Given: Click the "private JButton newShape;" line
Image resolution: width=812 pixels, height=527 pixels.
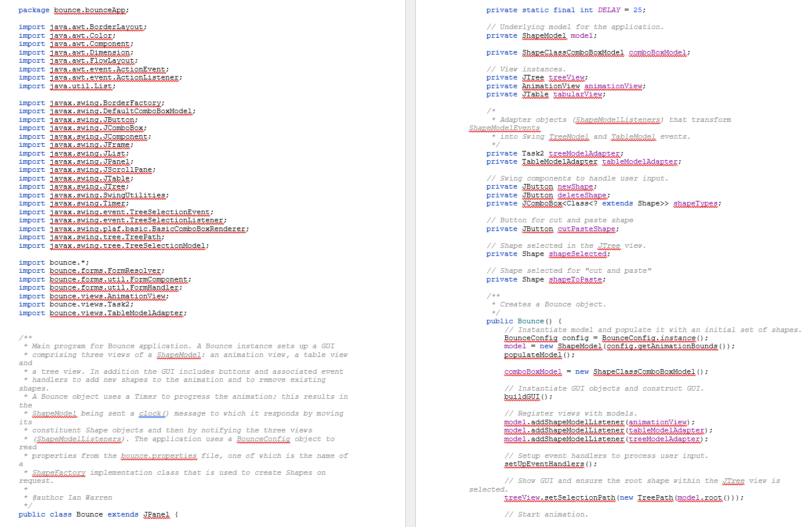Looking at the screenshot, I should 542,186.
